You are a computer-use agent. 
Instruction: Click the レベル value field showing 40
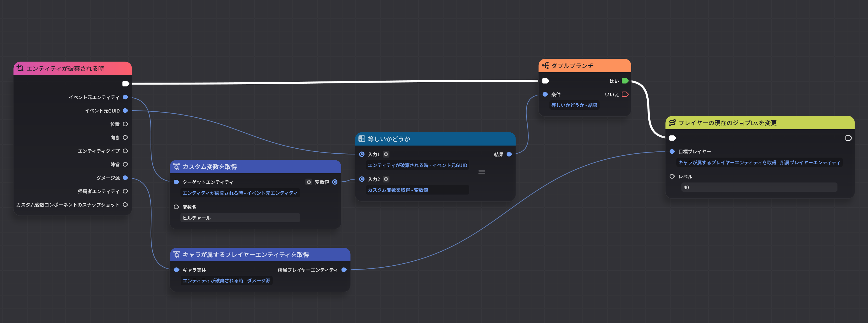tap(758, 188)
